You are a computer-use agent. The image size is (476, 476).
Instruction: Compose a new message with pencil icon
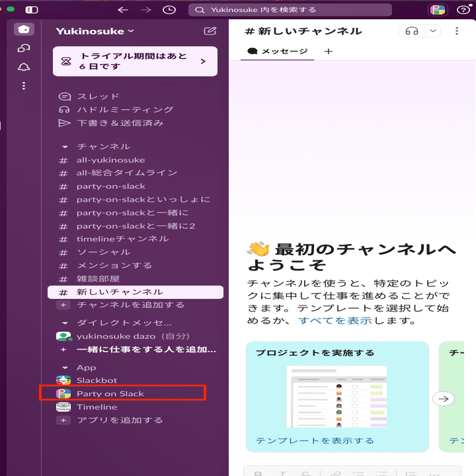pyautogui.click(x=210, y=31)
